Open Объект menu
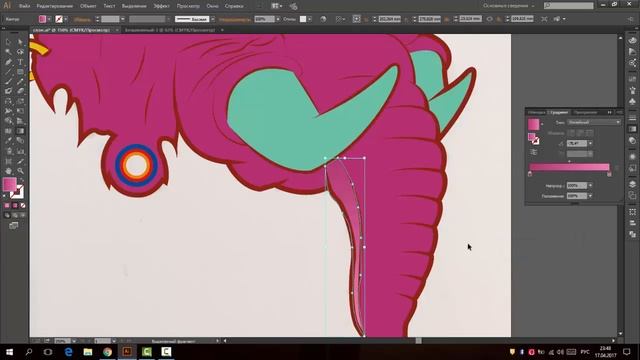The width and height of the screenshot is (640, 360). coord(88,6)
